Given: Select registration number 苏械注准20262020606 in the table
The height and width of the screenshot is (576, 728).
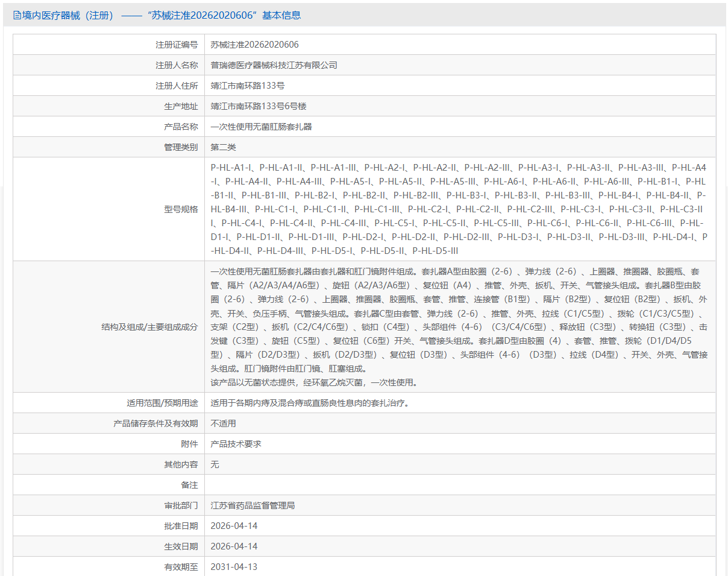Looking at the screenshot, I should click(x=254, y=45).
